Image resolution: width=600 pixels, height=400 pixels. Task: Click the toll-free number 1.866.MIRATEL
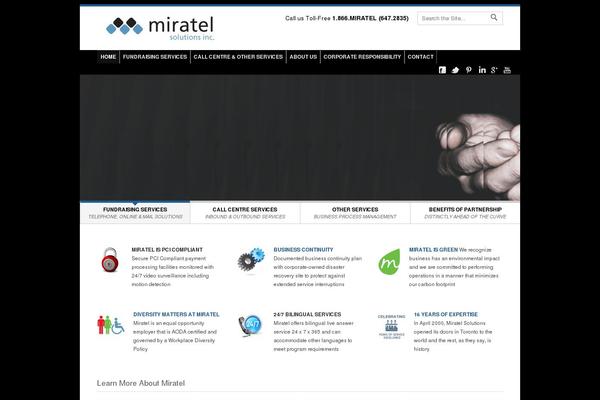tap(370, 18)
